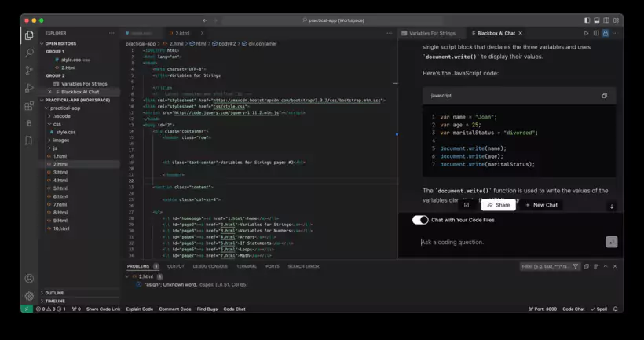Switch to the Ports panel tab
Screen dimensions: 644x340
[x=273, y=266]
